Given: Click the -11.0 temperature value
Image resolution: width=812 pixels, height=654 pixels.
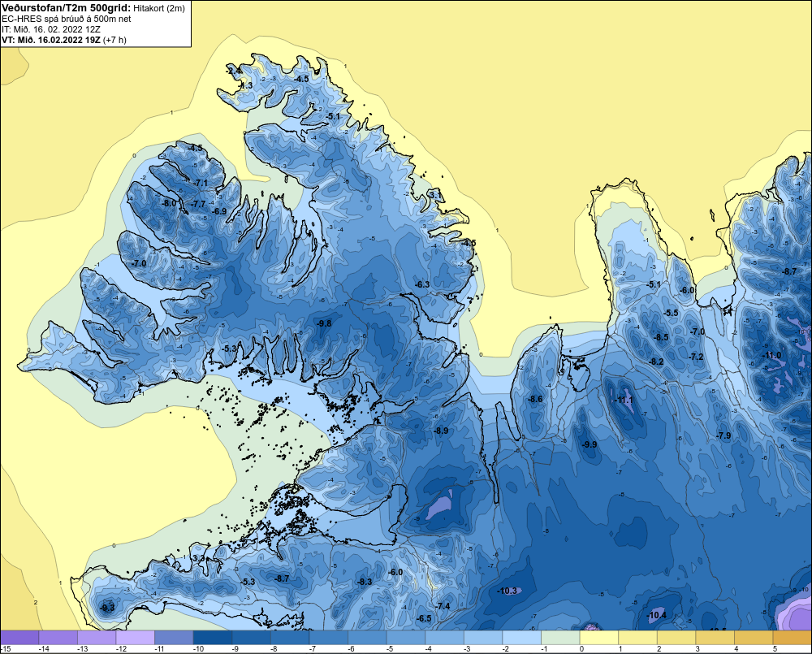Looking at the screenshot, I should pos(771,356).
